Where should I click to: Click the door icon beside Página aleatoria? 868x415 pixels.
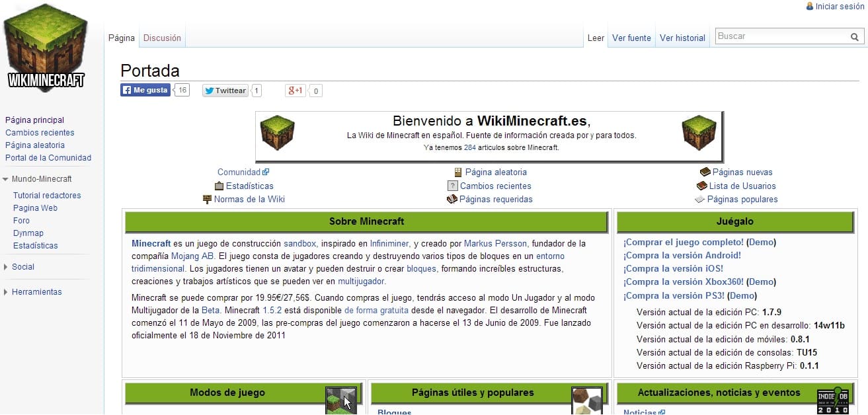[x=458, y=172]
